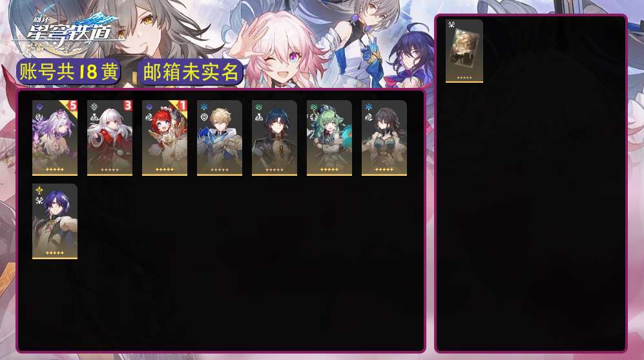Click the ice element icon on brown-haired woman card
The width and height of the screenshot is (644, 360).
click(369, 107)
